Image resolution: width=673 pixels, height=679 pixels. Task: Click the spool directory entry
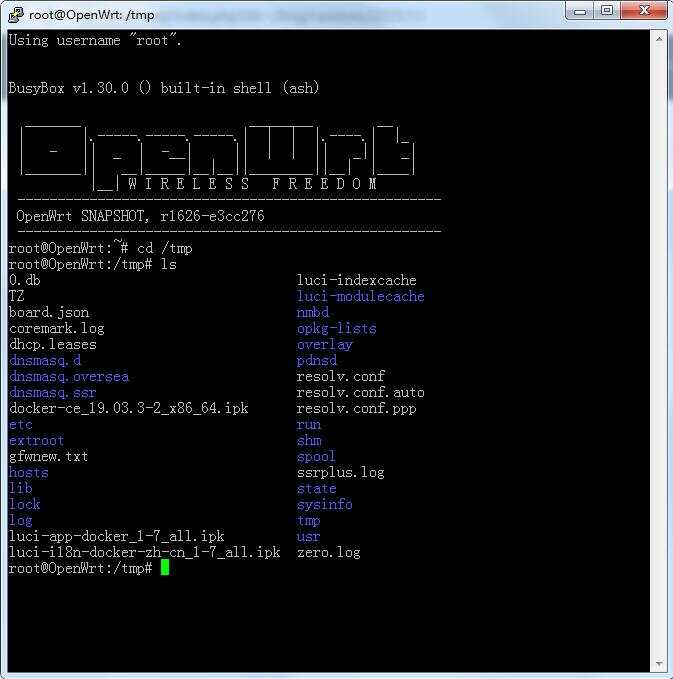(x=316, y=456)
